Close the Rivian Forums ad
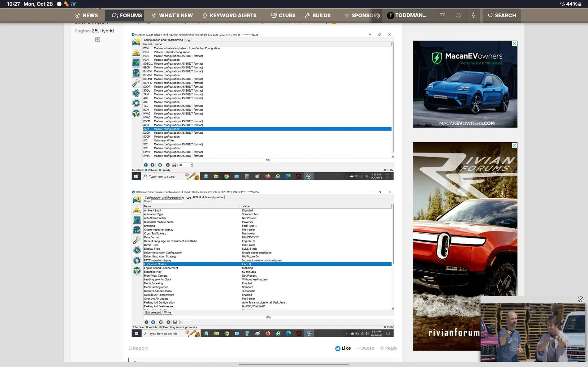The height and width of the screenshot is (367, 588). coord(514,145)
